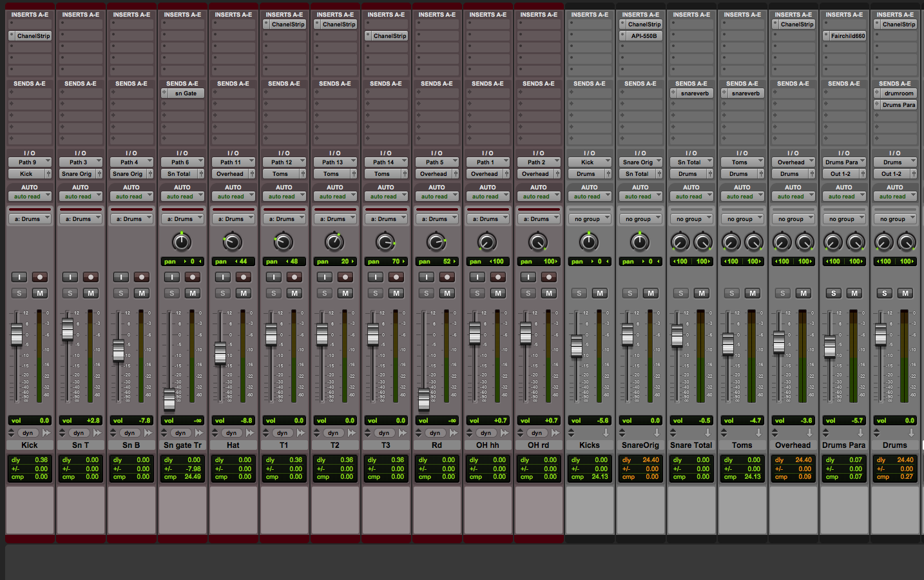Select the OH hh track name

[488, 445]
